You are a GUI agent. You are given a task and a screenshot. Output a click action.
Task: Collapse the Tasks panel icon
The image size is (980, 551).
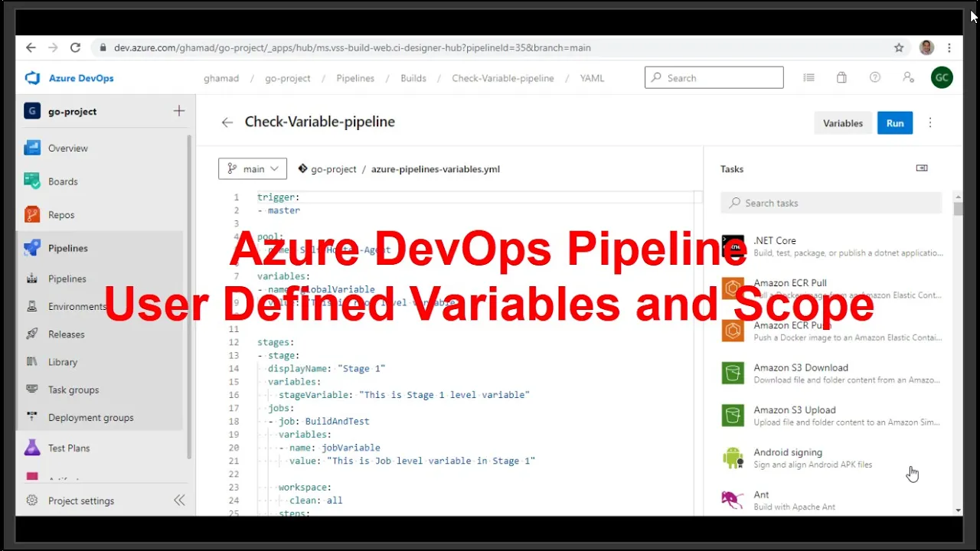(x=922, y=168)
